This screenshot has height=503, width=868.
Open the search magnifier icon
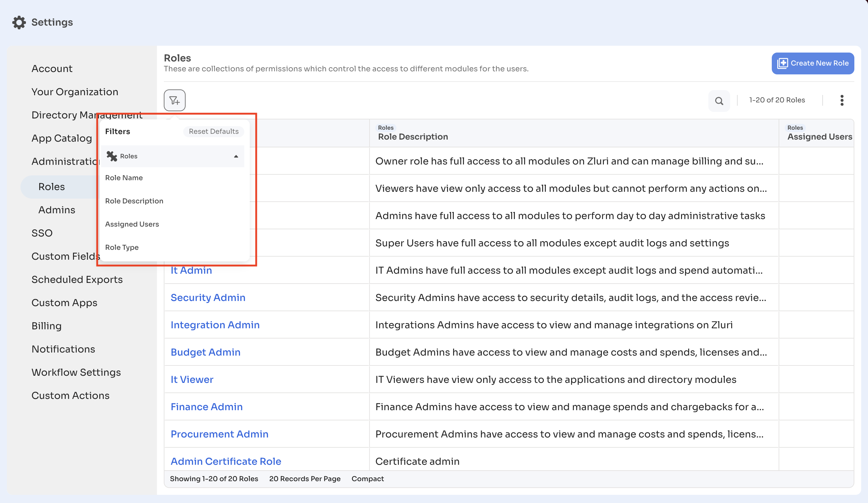pyautogui.click(x=719, y=101)
